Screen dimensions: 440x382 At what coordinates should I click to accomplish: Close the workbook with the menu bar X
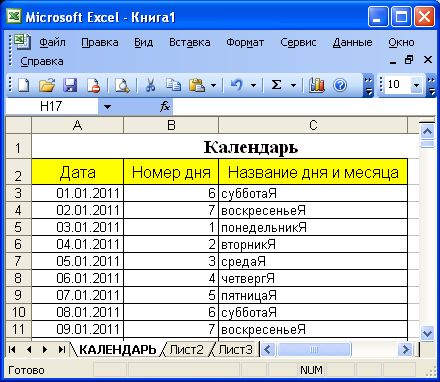pos(428,60)
